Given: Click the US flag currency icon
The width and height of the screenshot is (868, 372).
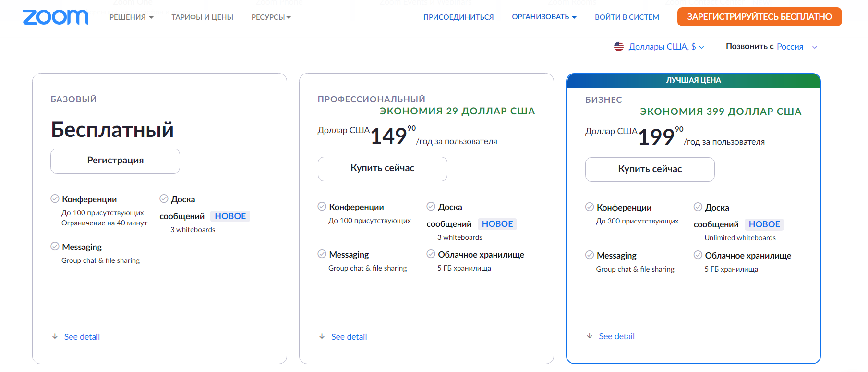Looking at the screenshot, I should pyautogui.click(x=619, y=47).
